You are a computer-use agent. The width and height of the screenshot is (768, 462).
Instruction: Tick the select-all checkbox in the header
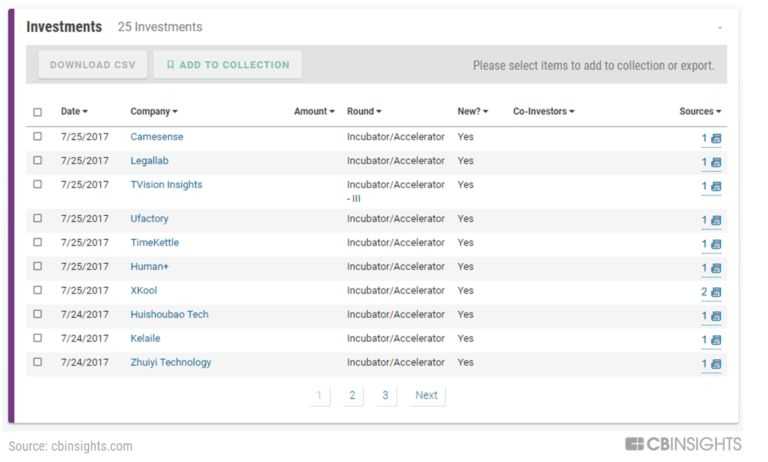click(38, 112)
